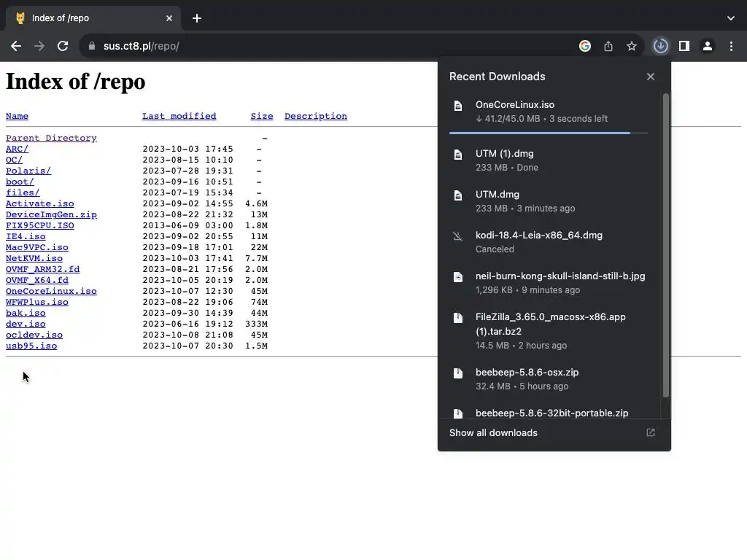The height and width of the screenshot is (560, 747).
Task: Open the OC/ folder
Action: pos(15,160)
